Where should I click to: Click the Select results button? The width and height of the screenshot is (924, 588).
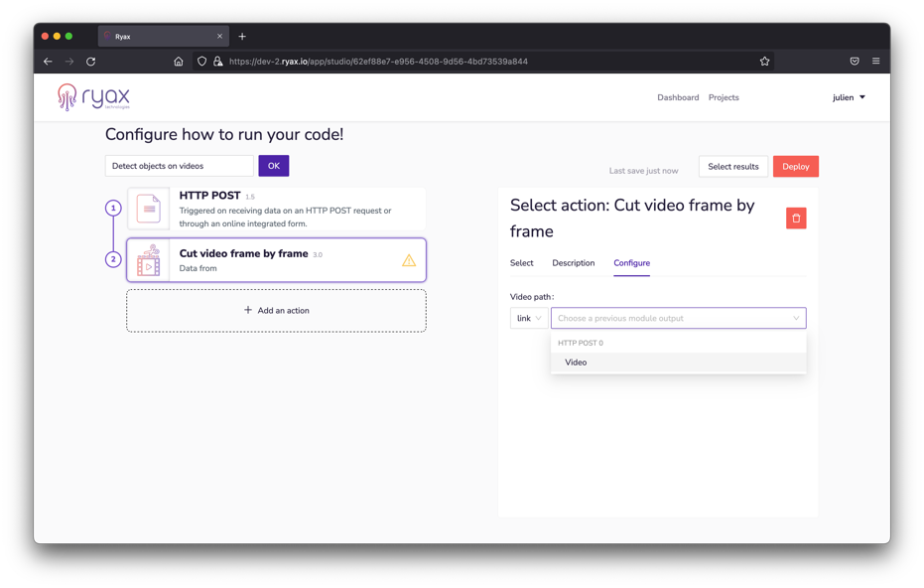point(732,167)
